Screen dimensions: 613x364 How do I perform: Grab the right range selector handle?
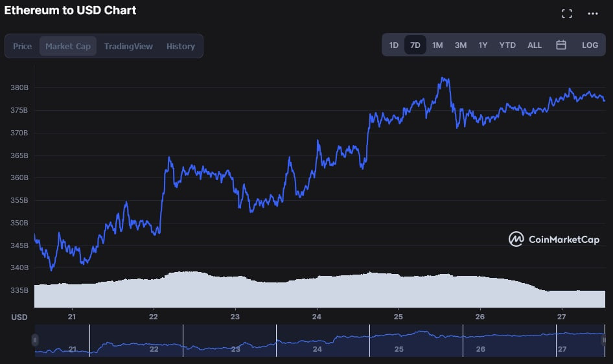604,340
